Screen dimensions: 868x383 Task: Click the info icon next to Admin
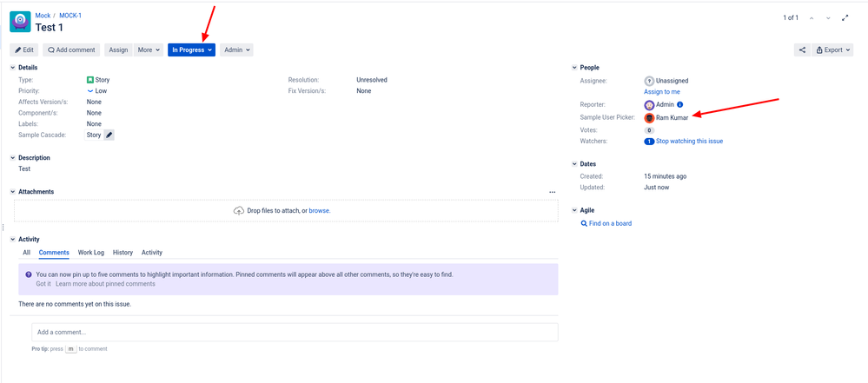pos(679,104)
